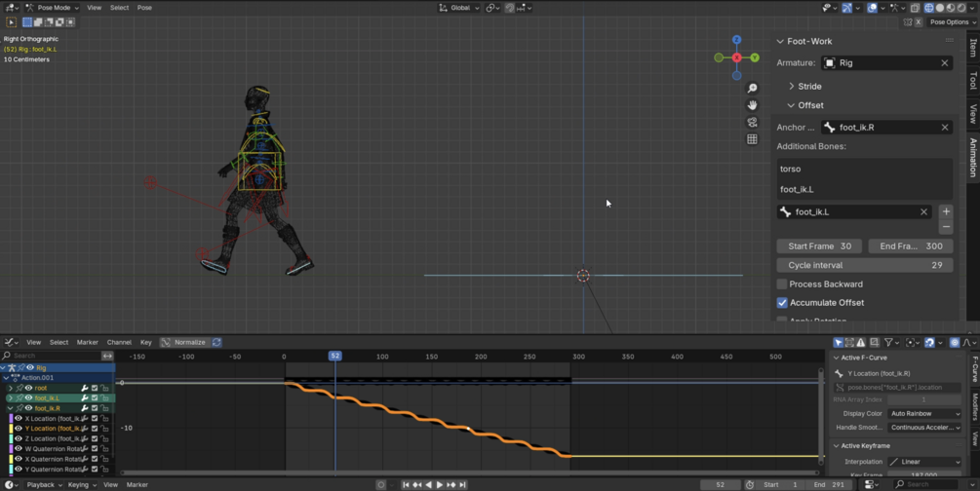Hide the Z Location curve with eye
Viewport: 980px width, 491px height.
coord(19,438)
